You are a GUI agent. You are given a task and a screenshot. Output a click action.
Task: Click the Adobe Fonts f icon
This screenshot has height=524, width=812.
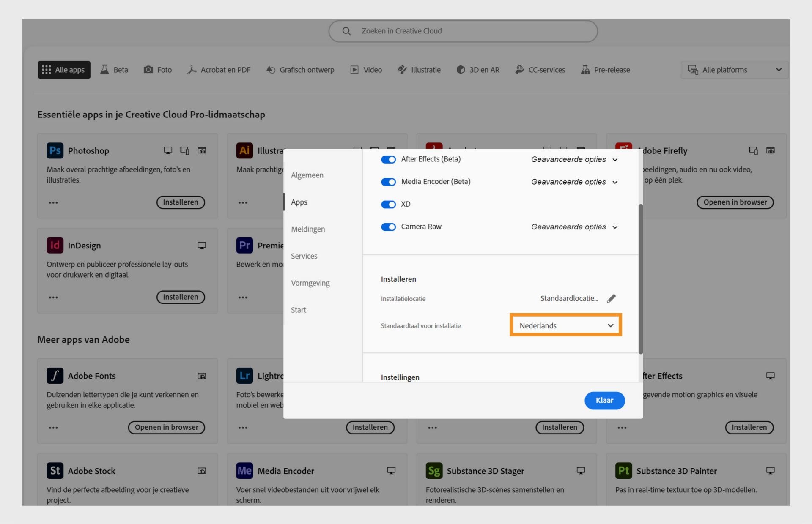tap(55, 376)
